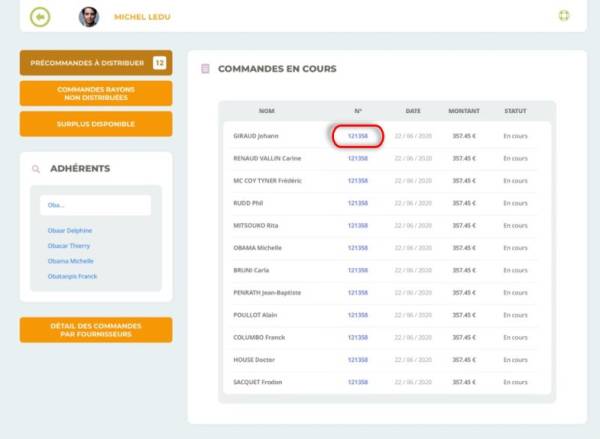Open order number for MITSOUKO Rita
This screenshot has height=439, width=600.
pos(358,225)
